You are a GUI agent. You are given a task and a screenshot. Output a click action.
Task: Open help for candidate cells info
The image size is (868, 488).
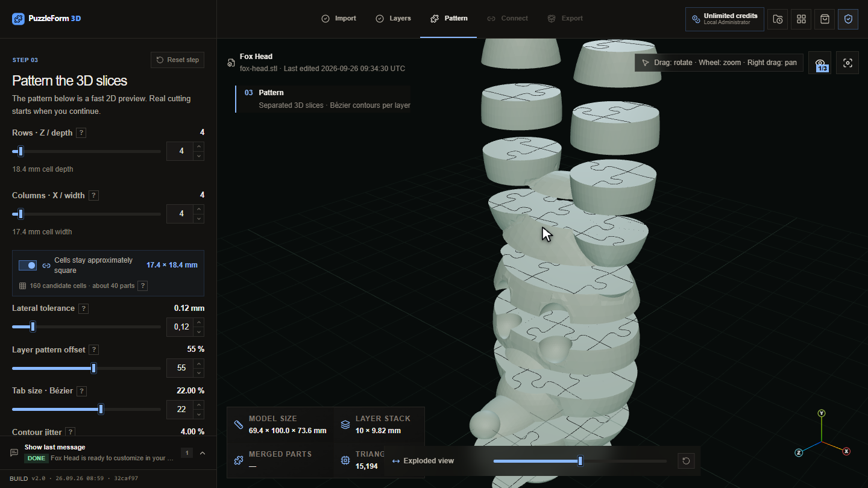(x=143, y=286)
